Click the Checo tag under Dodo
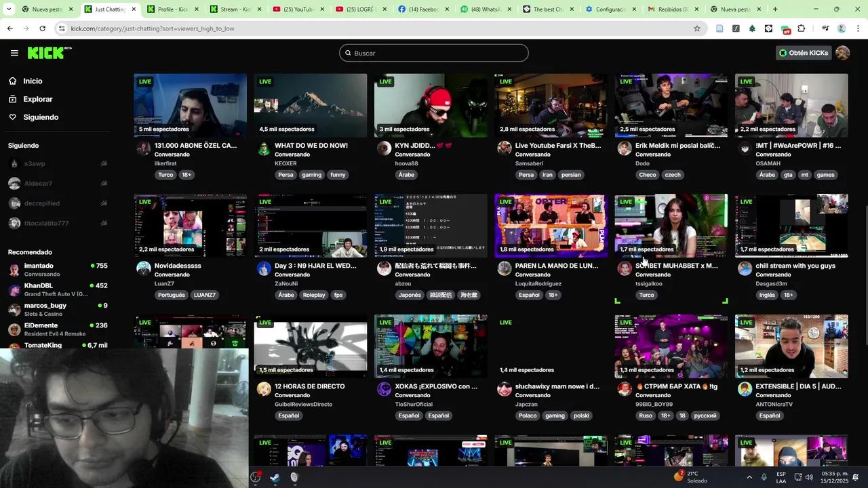Viewport: 868px width, 488px height. [x=648, y=175]
